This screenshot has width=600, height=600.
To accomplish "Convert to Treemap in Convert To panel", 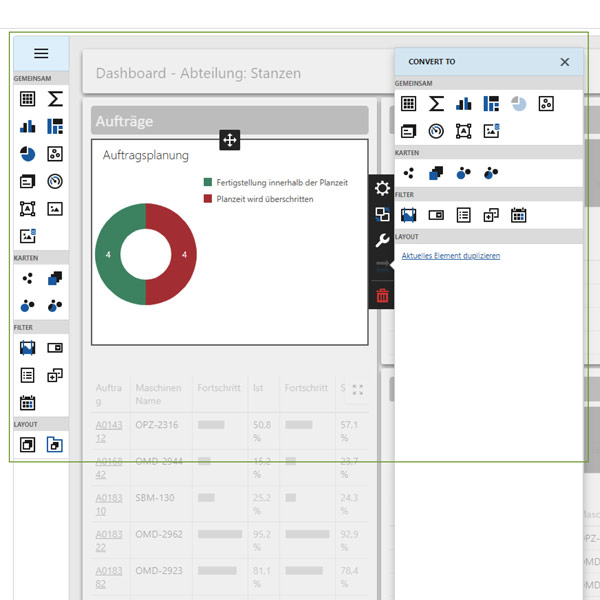I will pos(491,104).
